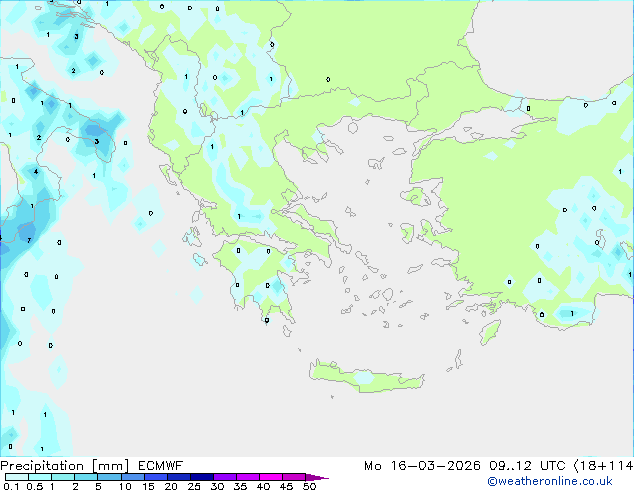Click the legend tick label '0.1'
The height and width of the screenshot is (490, 634).
[x=11, y=486]
